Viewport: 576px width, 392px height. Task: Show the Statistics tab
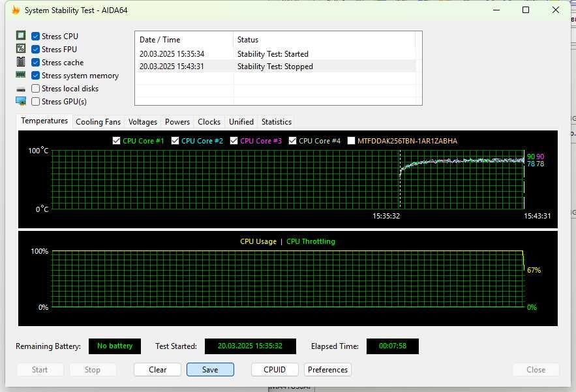pos(277,122)
